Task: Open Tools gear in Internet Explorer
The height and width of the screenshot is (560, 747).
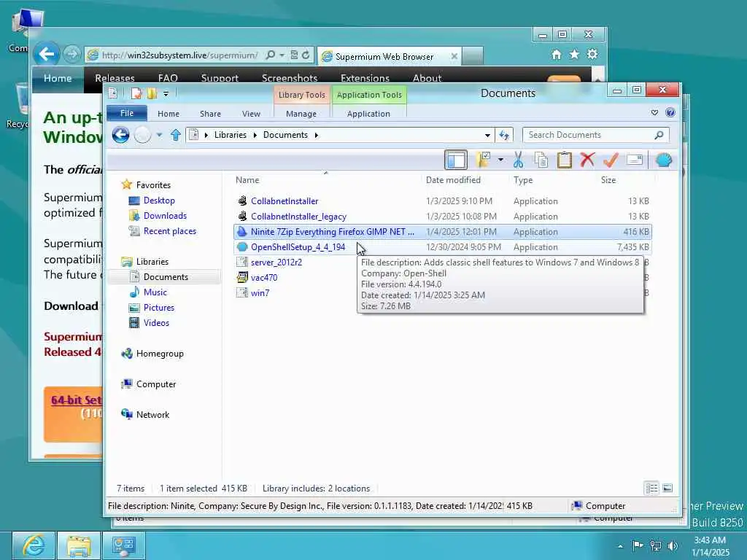Action: (592, 54)
